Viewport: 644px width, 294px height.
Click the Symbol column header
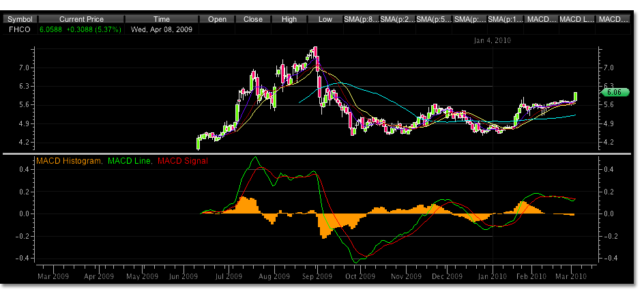point(19,20)
